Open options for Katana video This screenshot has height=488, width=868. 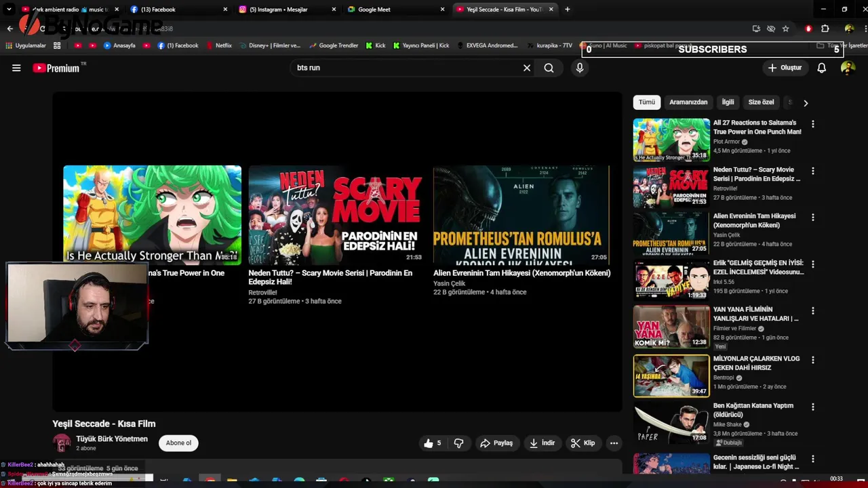pos(812,407)
